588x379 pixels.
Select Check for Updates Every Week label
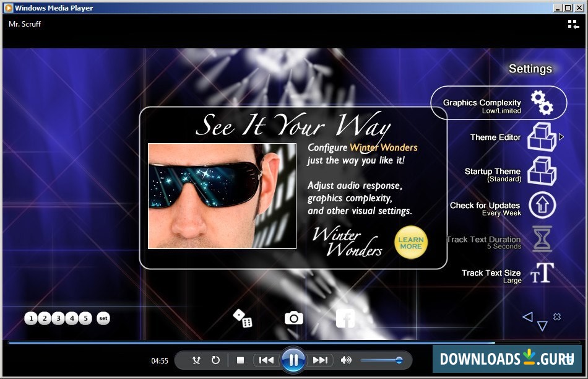485,209
